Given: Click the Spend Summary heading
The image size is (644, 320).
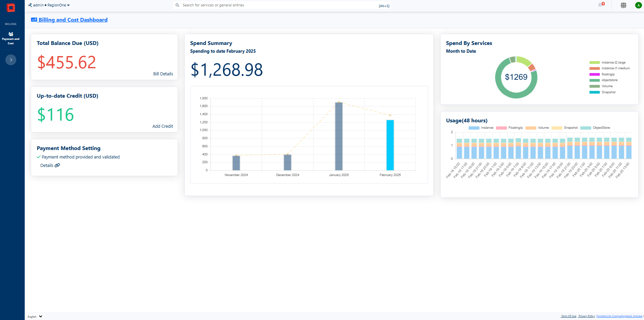Looking at the screenshot, I should (x=211, y=43).
